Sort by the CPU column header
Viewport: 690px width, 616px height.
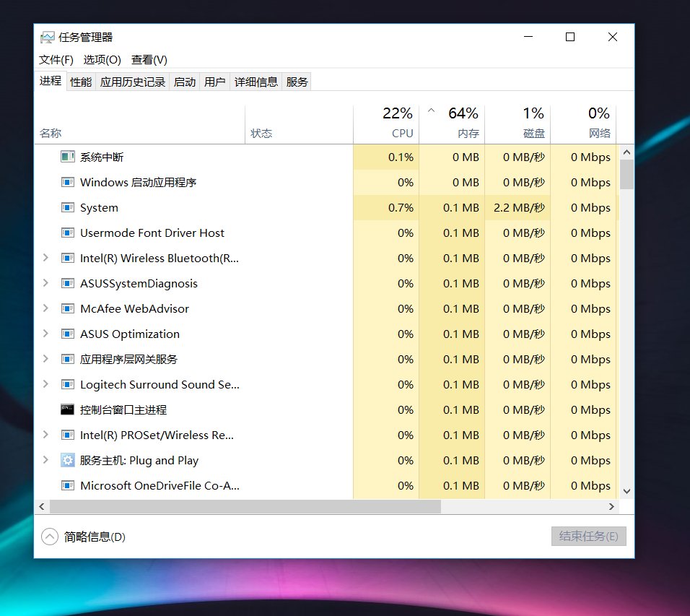[x=386, y=124]
